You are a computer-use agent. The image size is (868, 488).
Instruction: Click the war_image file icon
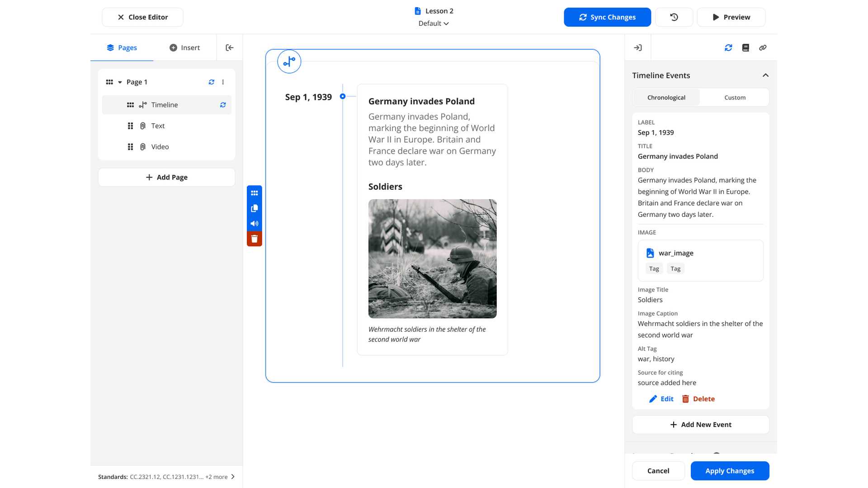point(650,253)
